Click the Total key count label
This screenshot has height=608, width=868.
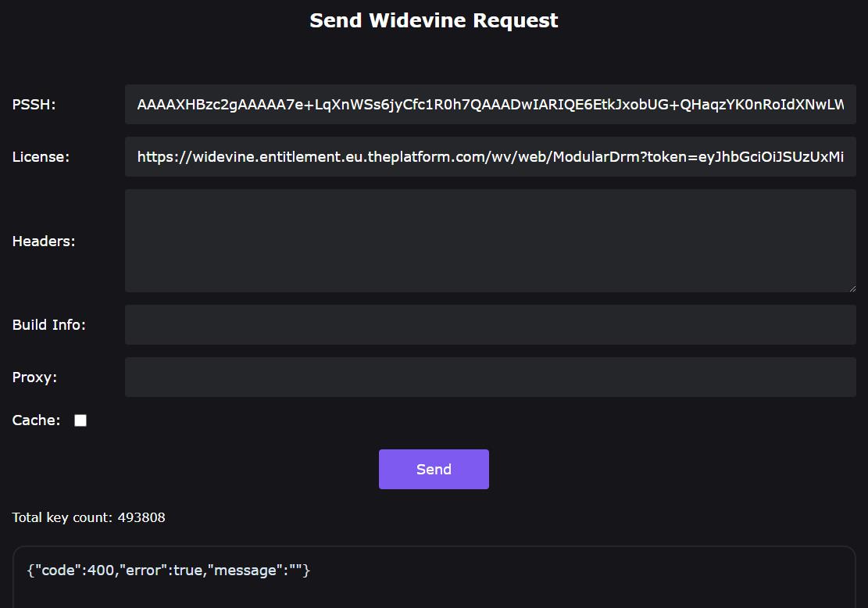[x=63, y=517]
